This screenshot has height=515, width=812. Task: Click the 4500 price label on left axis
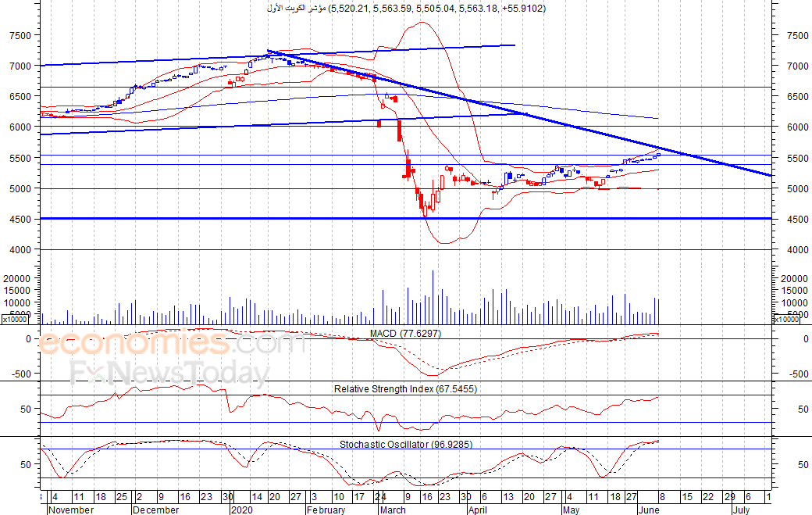20,220
